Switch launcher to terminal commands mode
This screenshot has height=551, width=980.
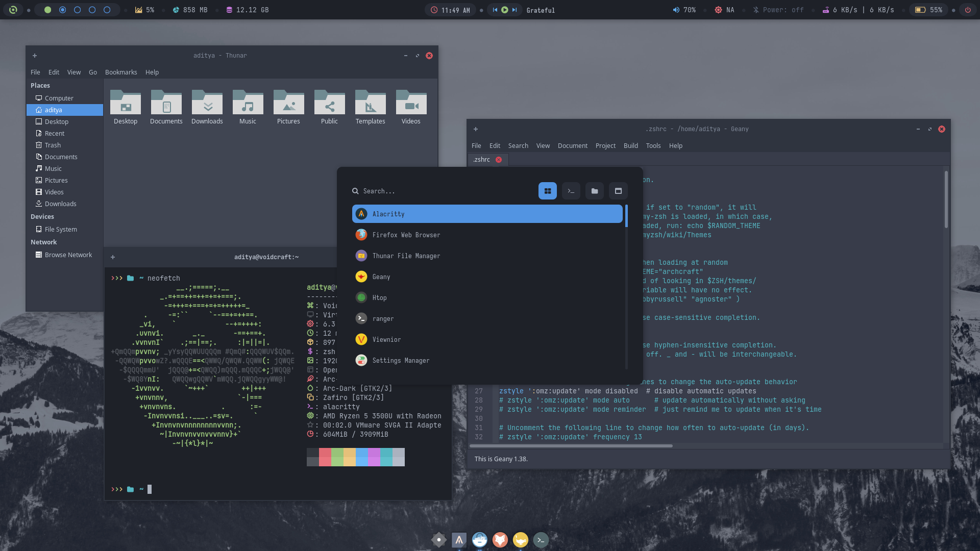click(x=571, y=191)
